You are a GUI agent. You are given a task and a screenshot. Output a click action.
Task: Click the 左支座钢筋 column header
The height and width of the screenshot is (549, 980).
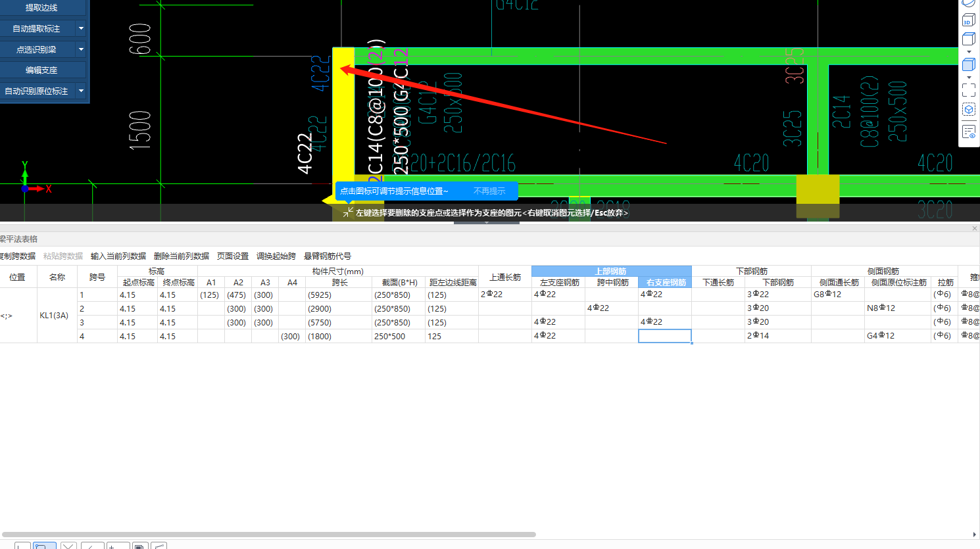(558, 283)
